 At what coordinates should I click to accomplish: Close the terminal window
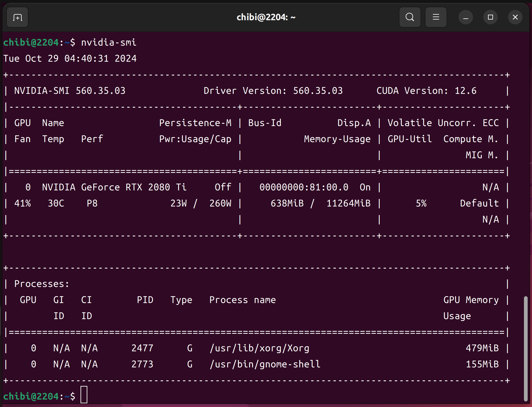(x=515, y=17)
